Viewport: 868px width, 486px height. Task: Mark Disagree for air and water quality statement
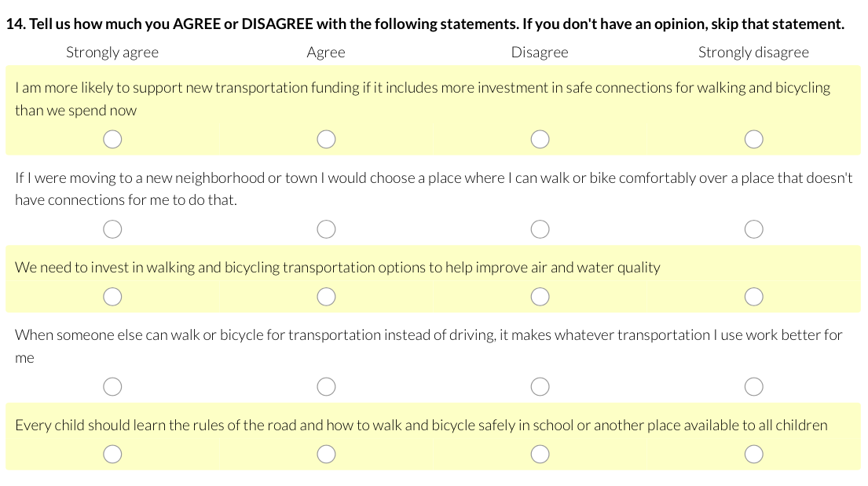(x=540, y=296)
